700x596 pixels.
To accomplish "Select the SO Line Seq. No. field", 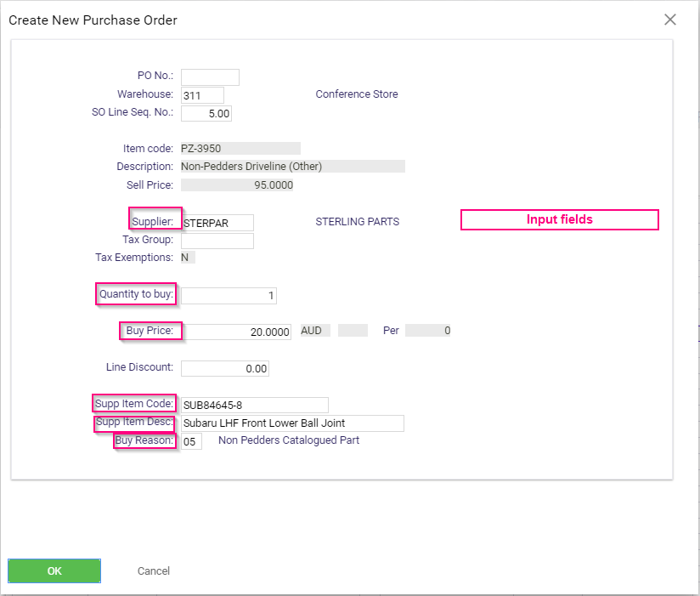I will [206, 113].
